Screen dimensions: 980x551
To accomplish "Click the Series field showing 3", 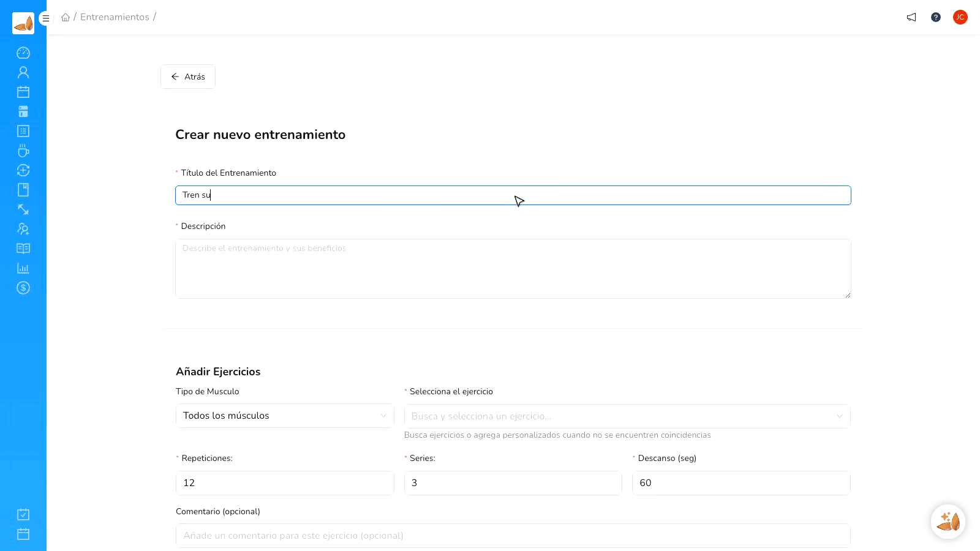I will [513, 483].
